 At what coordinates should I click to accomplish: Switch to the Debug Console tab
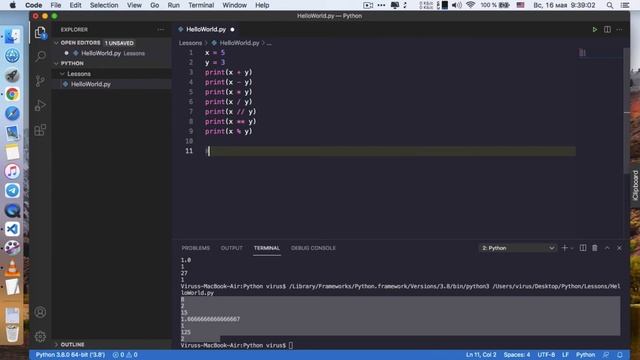coord(313,248)
